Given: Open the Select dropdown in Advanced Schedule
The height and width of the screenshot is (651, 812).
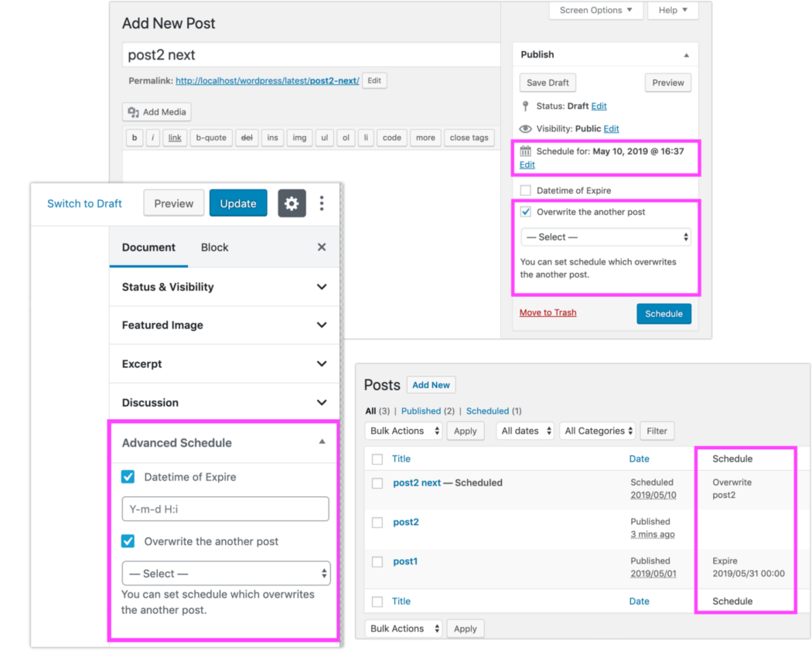Looking at the screenshot, I should tap(226, 574).
